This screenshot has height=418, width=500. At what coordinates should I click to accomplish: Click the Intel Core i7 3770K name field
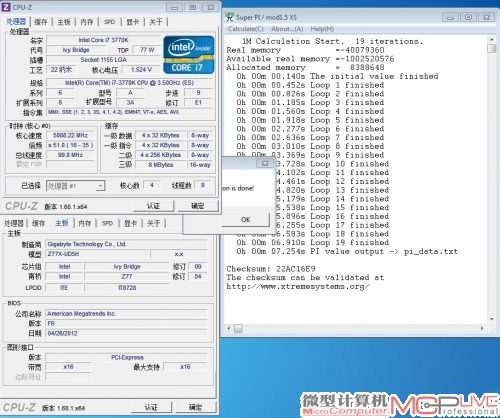pyautogui.click(x=103, y=40)
